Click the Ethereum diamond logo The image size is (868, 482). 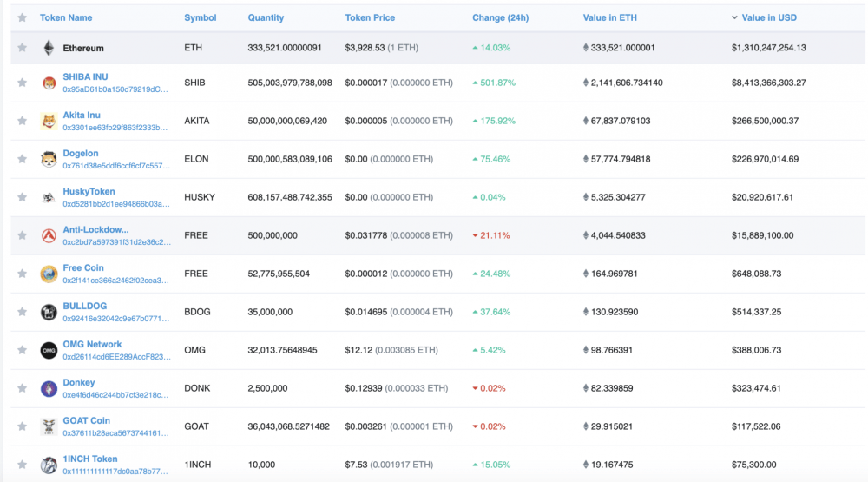point(49,49)
